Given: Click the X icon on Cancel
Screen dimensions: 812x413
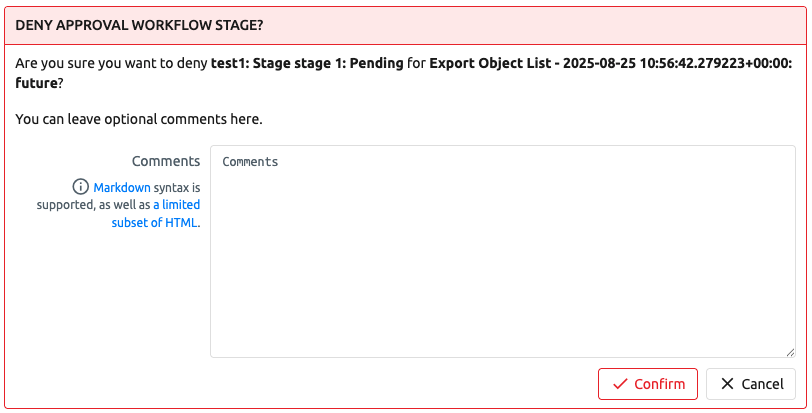Looking at the screenshot, I should 727,384.
